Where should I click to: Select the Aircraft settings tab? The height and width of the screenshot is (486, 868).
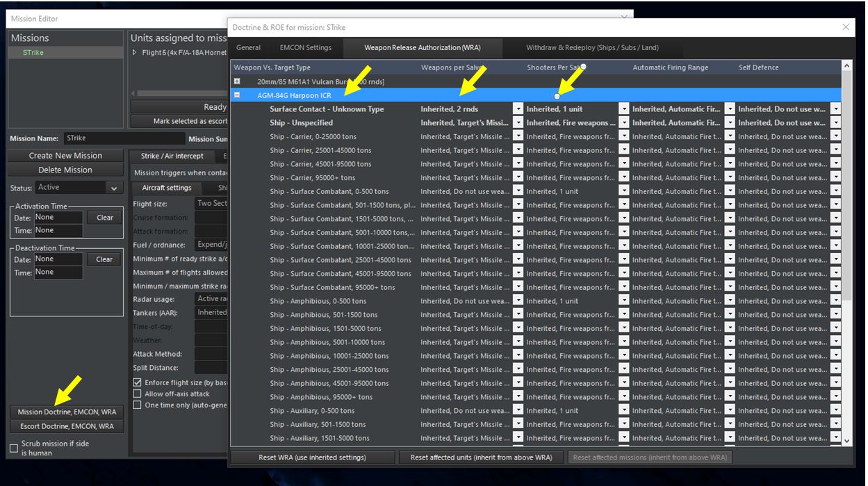point(167,188)
